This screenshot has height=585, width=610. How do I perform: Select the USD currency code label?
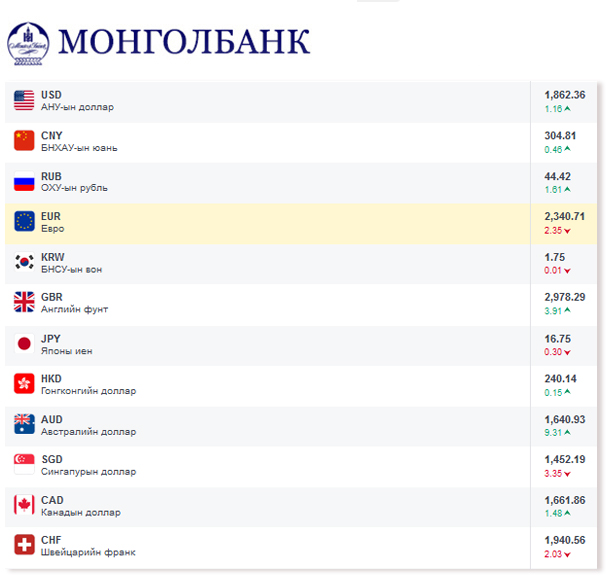point(51,95)
